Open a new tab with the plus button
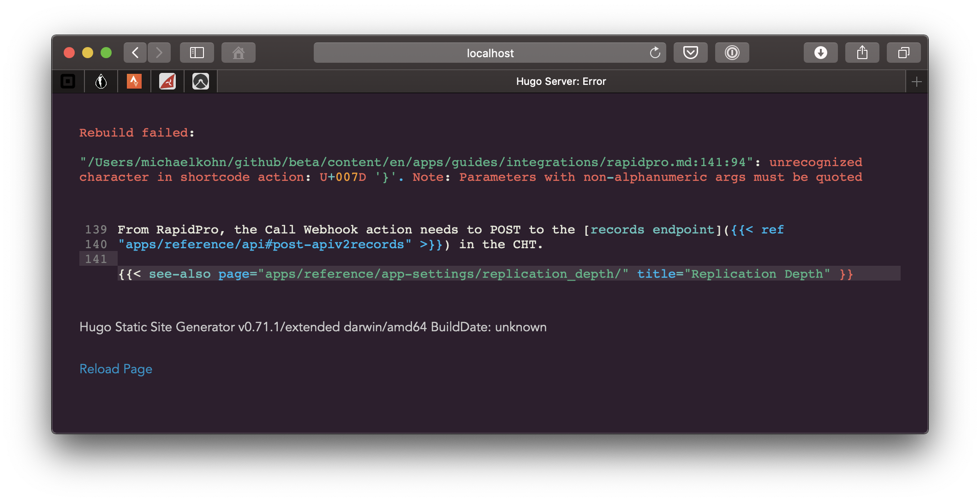980x502 pixels. (x=917, y=81)
